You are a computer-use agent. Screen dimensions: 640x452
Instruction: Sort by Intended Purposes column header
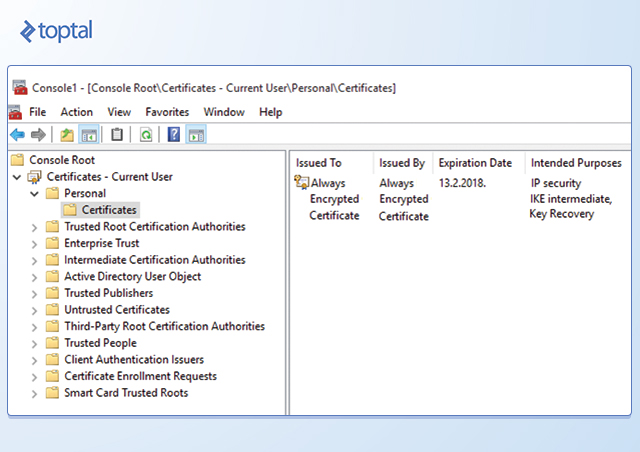tap(576, 163)
